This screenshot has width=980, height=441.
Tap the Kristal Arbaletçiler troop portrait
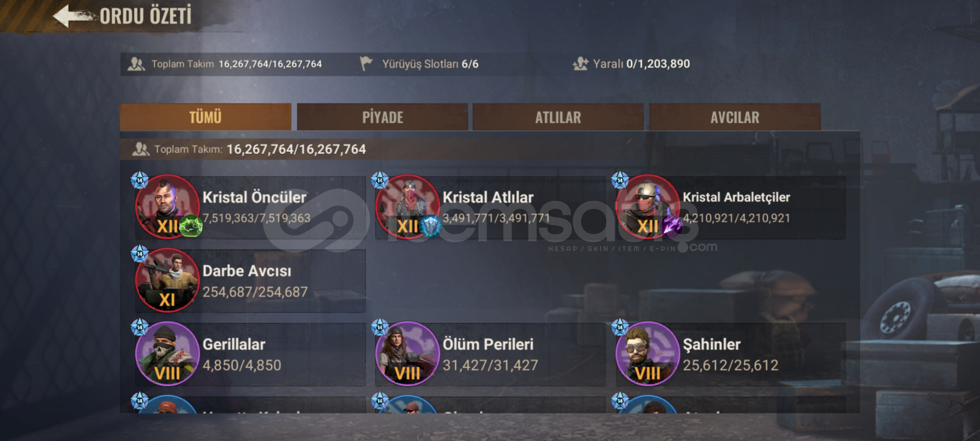click(648, 207)
